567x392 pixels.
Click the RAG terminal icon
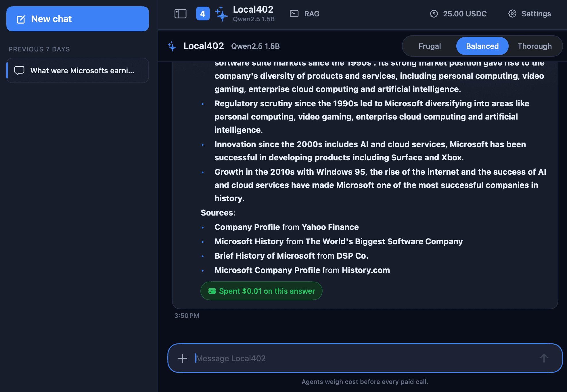click(x=294, y=14)
